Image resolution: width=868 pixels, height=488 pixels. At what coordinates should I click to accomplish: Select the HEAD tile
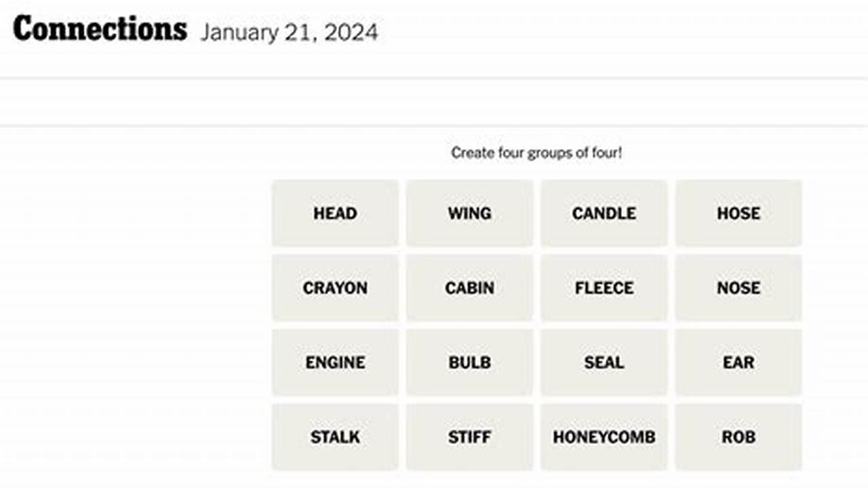coord(335,213)
